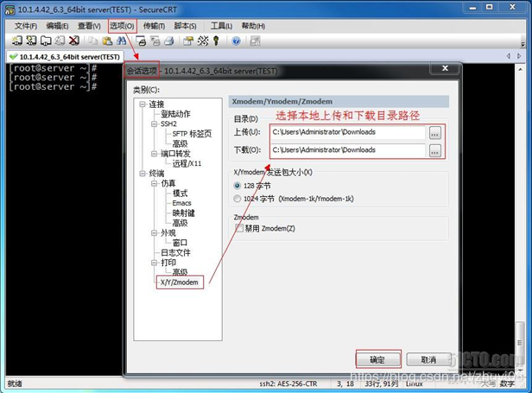Select 登陆动作 in the category tree
532x393 pixels.
[176, 114]
